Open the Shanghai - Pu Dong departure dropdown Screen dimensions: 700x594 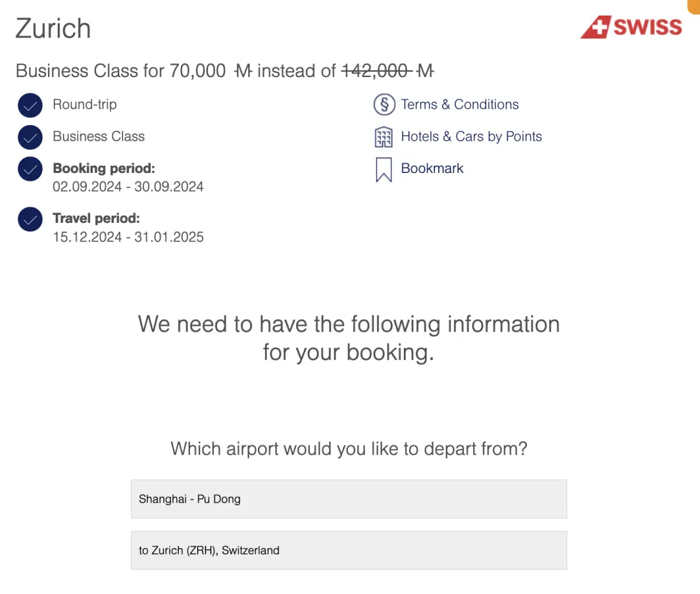[x=349, y=499]
